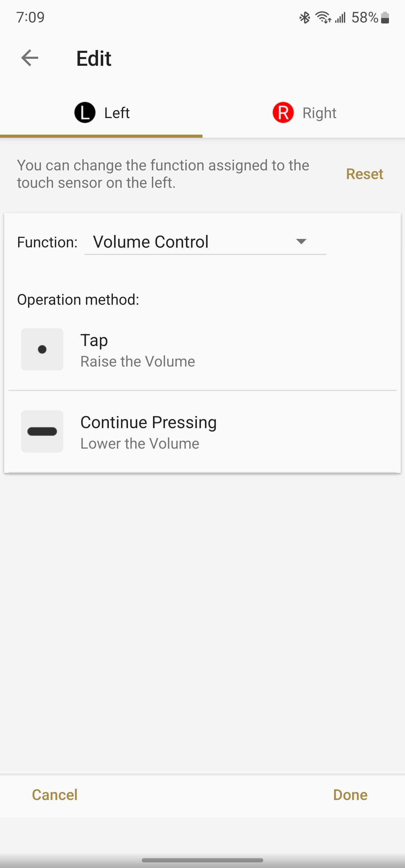
Task: Click the red R earbud icon
Action: pyautogui.click(x=283, y=112)
